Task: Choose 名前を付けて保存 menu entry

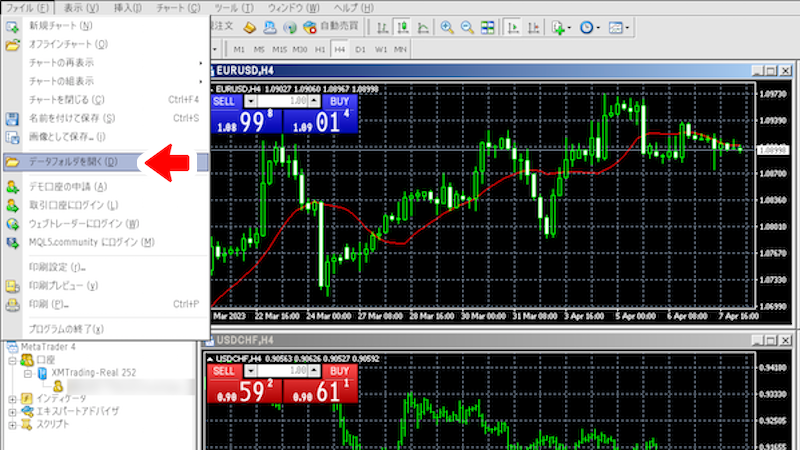Action: [x=105, y=118]
